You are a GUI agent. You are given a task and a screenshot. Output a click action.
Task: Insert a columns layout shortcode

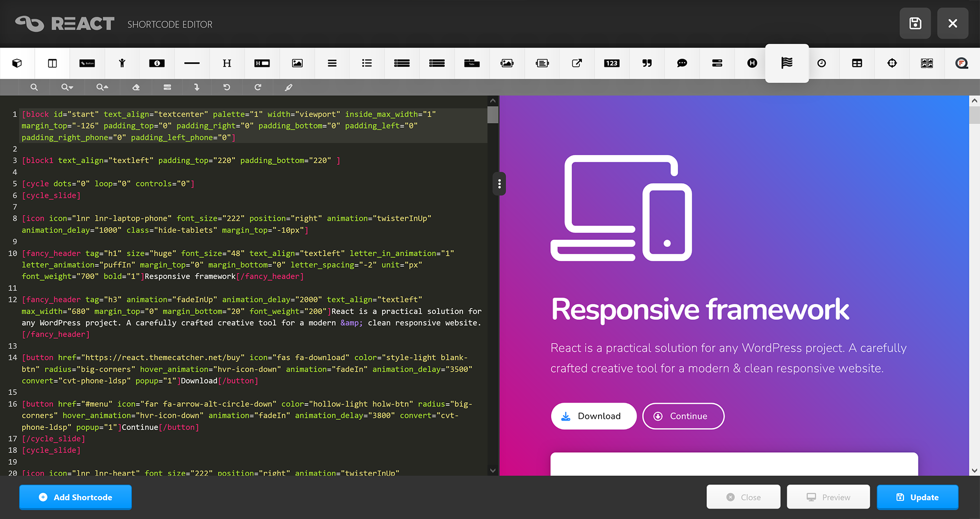click(x=52, y=63)
